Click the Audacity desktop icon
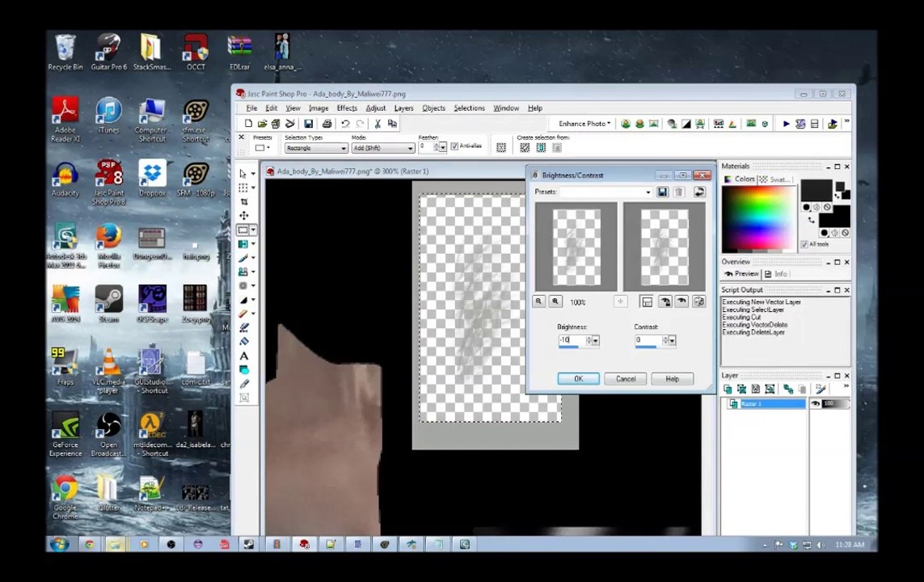924x582 pixels. point(65,179)
